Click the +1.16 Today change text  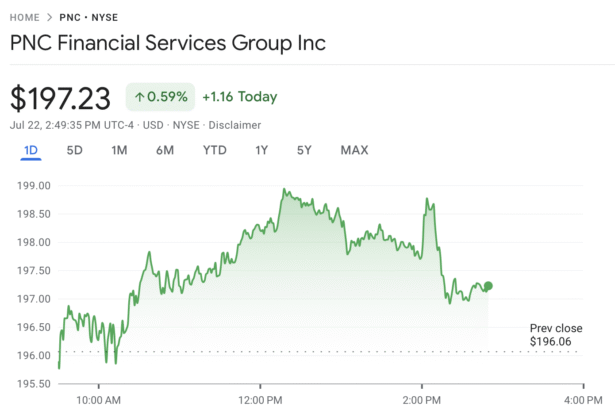click(x=239, y=97)
